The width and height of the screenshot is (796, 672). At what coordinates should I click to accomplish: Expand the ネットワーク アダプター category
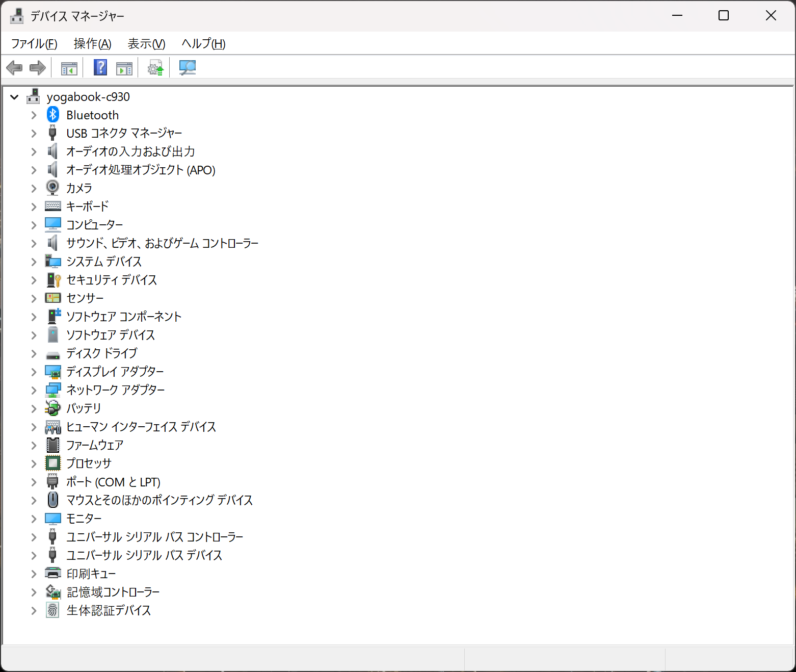click(x=34, y=391)
